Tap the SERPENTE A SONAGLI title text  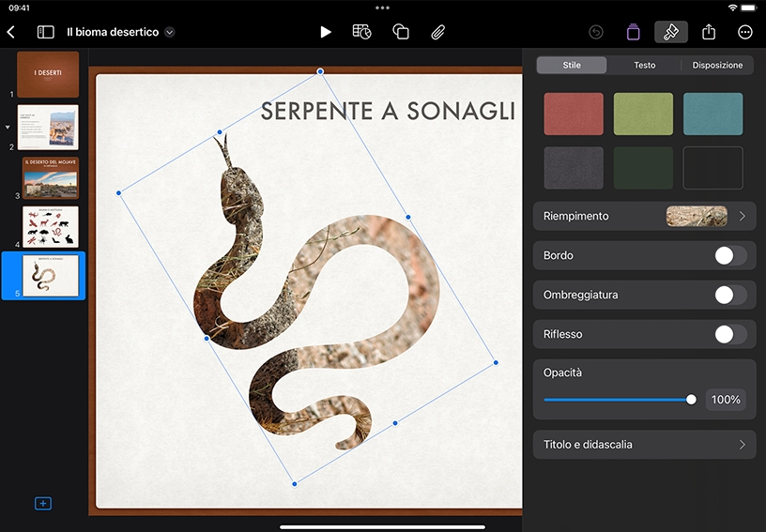point(388,112)
